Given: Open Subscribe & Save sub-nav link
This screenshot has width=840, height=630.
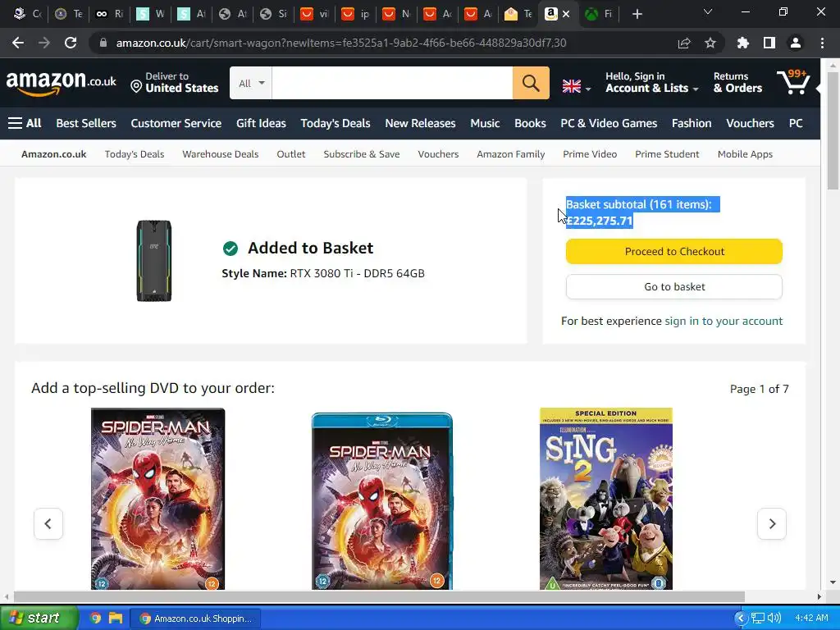Looking at the screenshot, I should 362,154.
